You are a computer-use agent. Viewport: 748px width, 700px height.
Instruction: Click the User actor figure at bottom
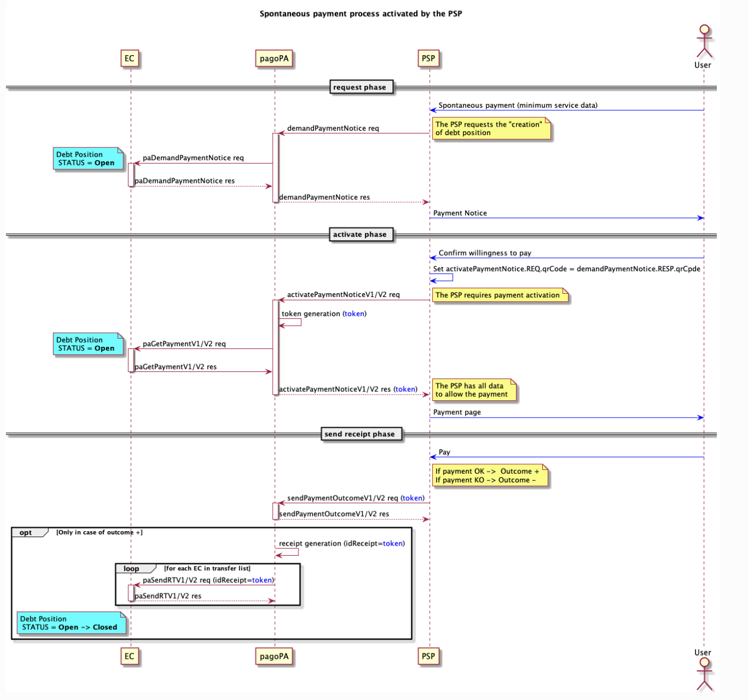tap(704, 673)
